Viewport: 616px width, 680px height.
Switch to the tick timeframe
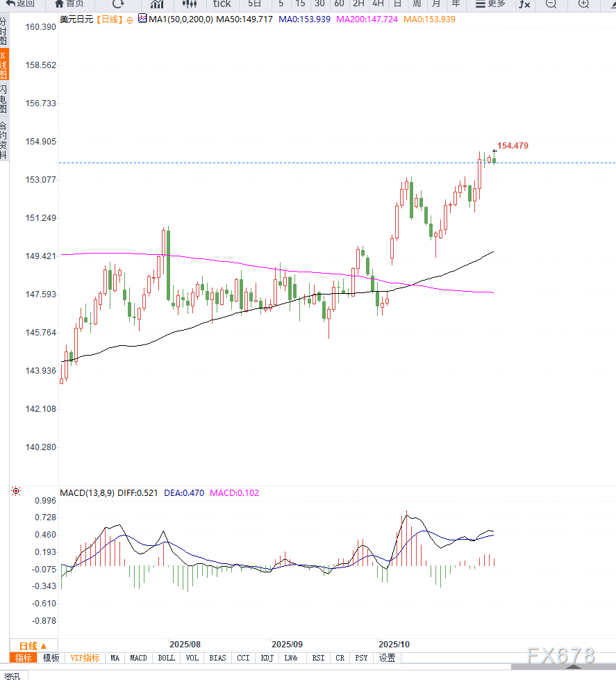pyautogui.click(x=222, y=3)
